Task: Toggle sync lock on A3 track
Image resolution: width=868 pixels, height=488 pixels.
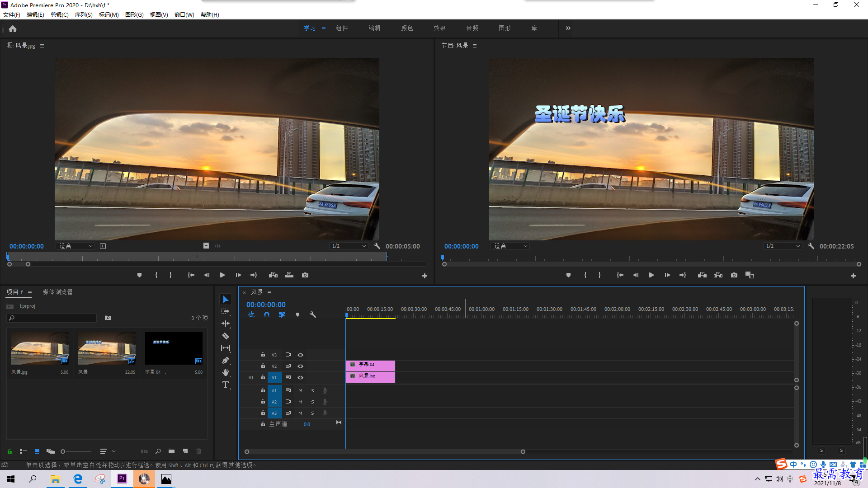Action: [288, 413]
